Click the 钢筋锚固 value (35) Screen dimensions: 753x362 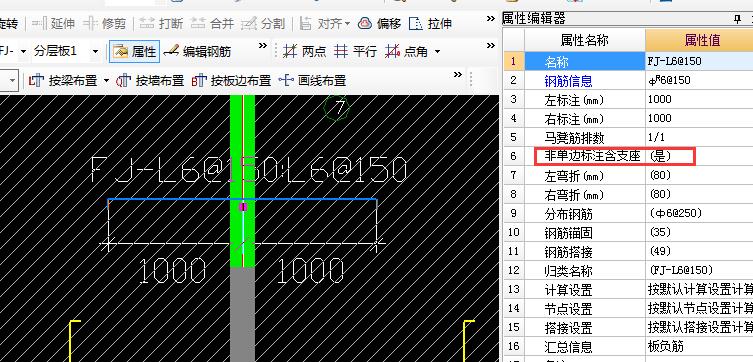(699, 232)
